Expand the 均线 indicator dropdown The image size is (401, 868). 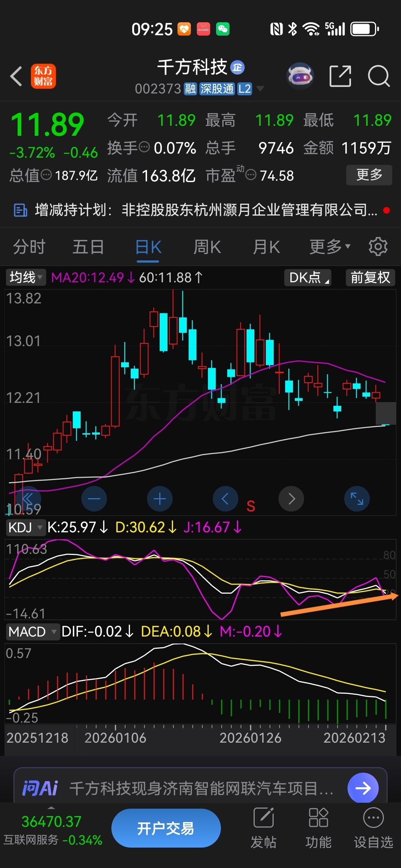[26, 277]
